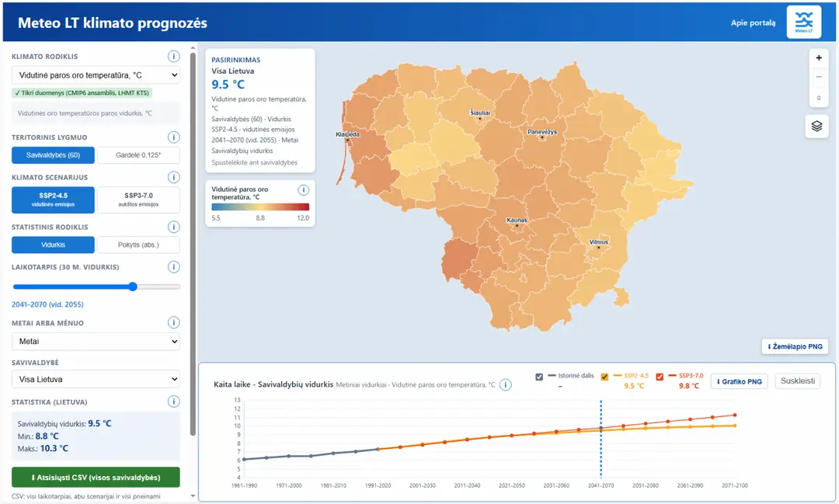Click sidebar scrollbar up arrow
Screen dimensions: 839x504
click(x=193, y=48)
